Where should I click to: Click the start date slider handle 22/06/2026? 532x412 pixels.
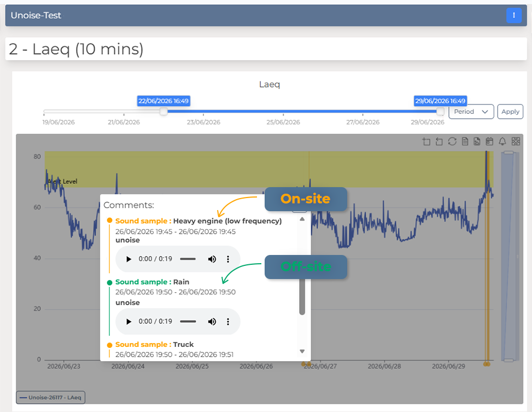coord(163,112)
